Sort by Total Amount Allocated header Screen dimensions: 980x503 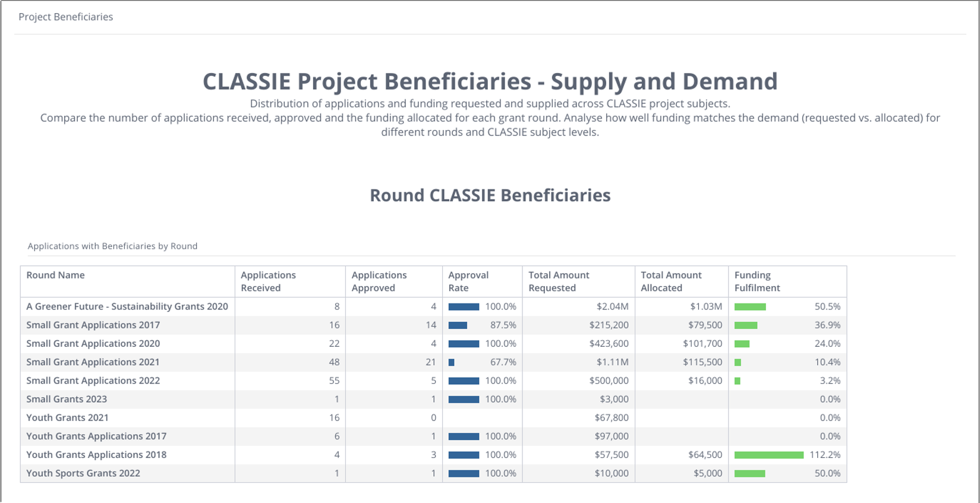(671, 281)
